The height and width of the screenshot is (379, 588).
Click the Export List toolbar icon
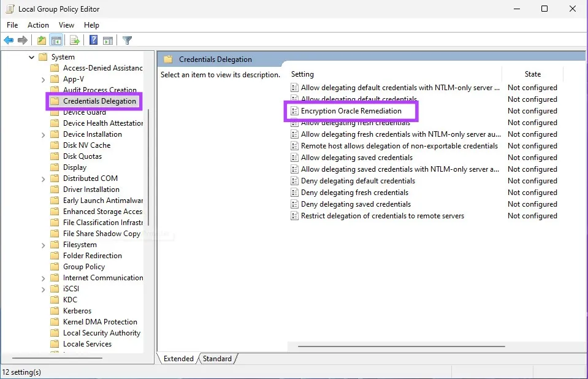(74, 40)
